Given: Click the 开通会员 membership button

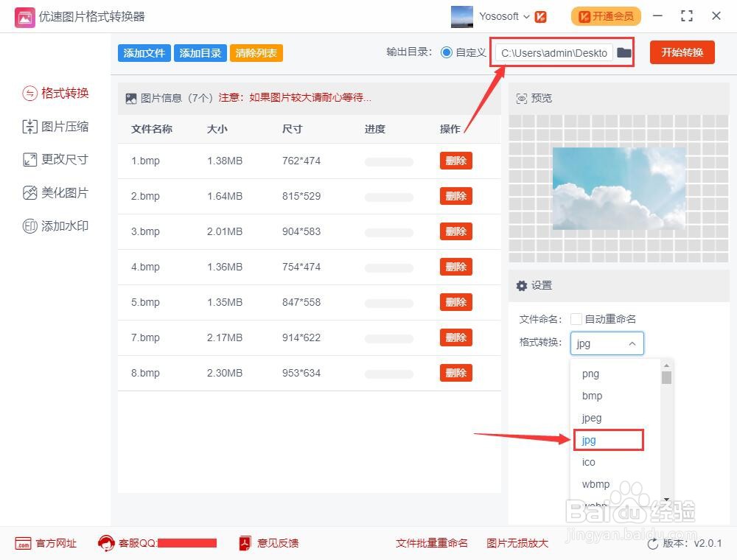Looking at the screenshot, I should (606, 16).
